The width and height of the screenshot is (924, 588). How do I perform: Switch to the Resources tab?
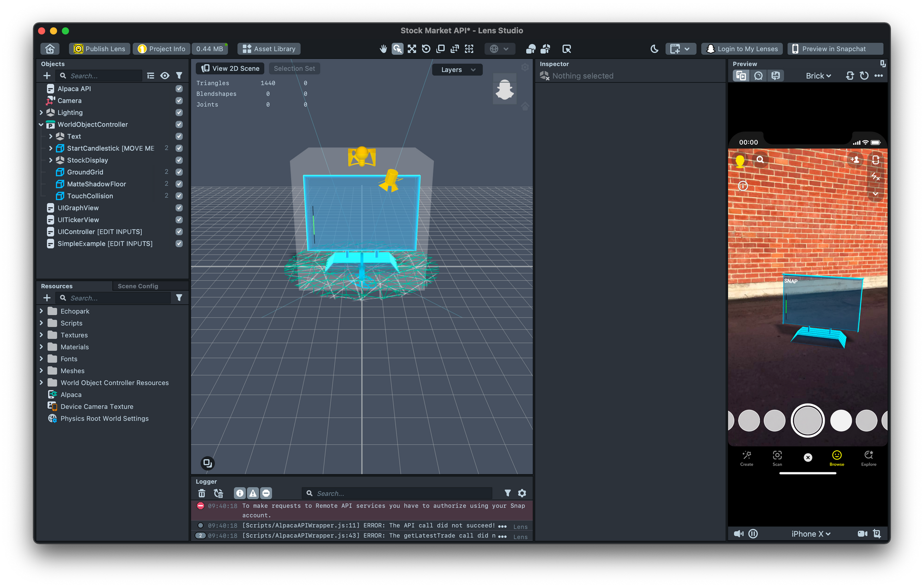(x=57, y=286)
